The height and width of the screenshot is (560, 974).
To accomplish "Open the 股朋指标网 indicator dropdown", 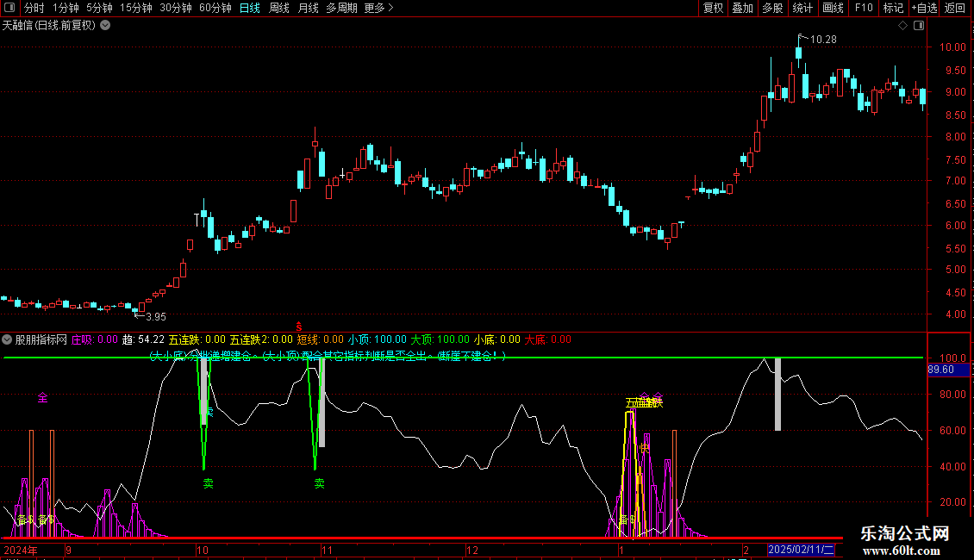I will (7, 339).
